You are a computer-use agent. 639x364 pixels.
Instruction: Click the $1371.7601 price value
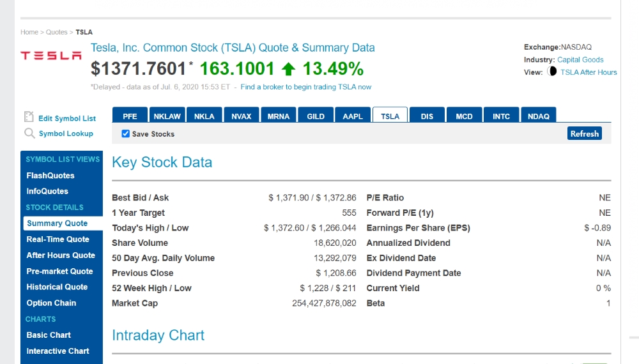138,68
